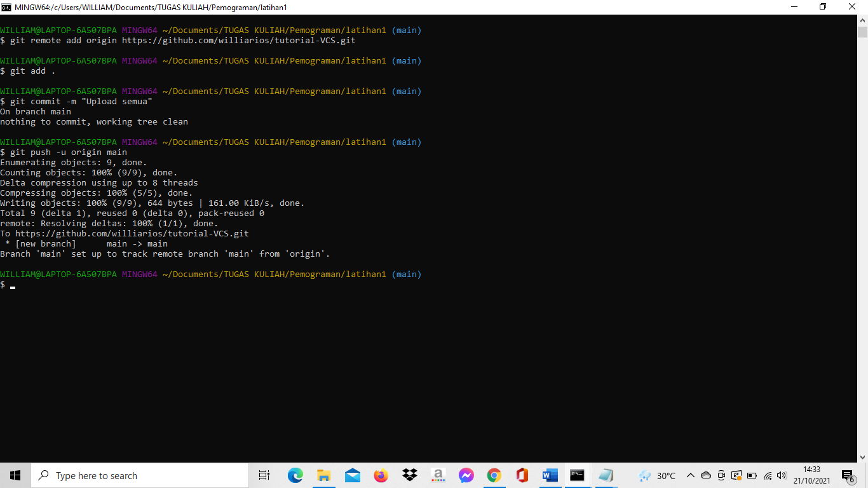Close the MINGW64 terminal window
The image size is (868, 488).
click(x=852, y=7)
